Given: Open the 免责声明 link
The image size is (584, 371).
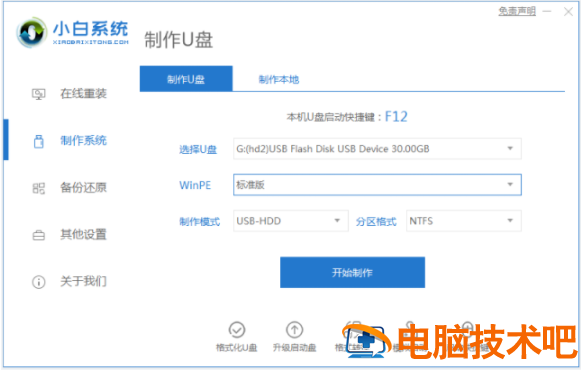Looking at the screenshot, I should 517,11.
